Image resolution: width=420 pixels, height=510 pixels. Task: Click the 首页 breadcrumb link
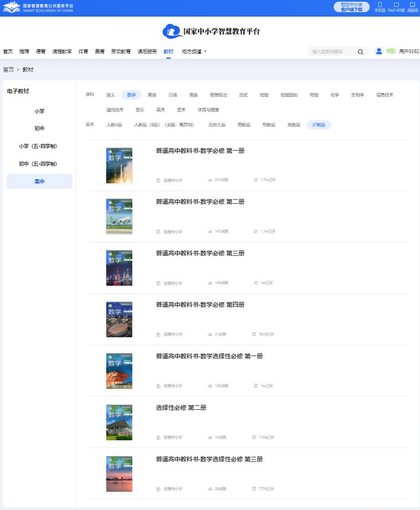[x=8, y=70]
